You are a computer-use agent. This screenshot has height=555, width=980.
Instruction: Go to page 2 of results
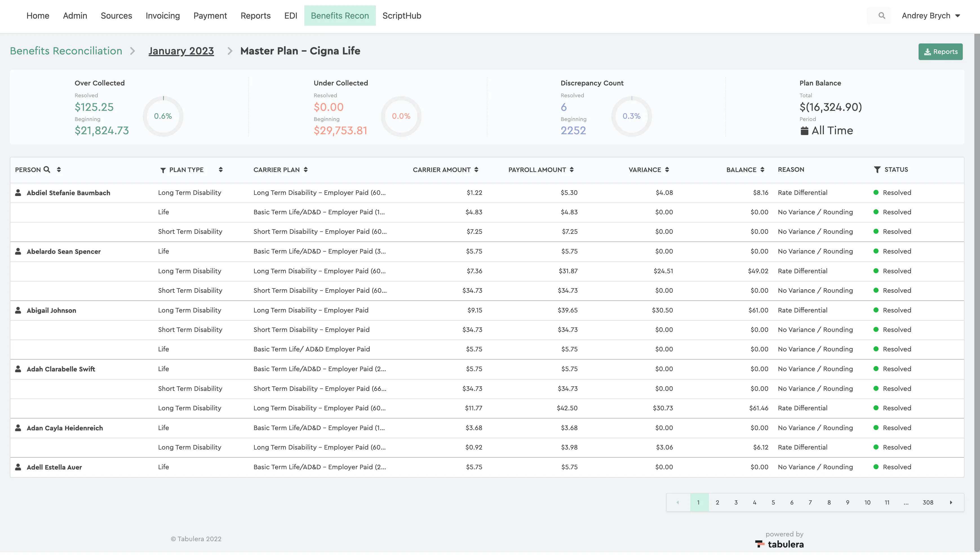[x=717, y=502]
